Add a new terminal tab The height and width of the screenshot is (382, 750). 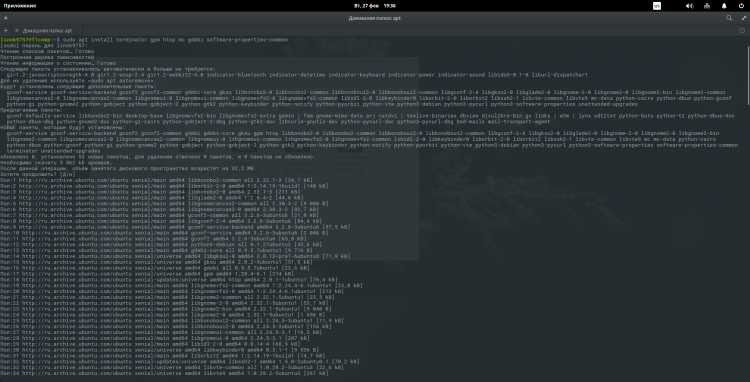click(x=5, y=30)
